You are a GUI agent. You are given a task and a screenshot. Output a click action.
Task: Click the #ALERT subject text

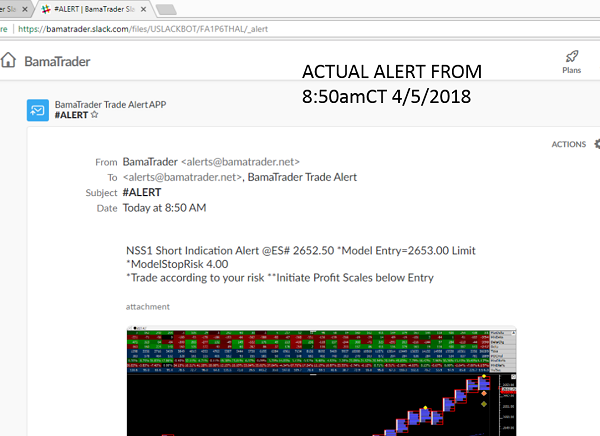tap(142, 193)
